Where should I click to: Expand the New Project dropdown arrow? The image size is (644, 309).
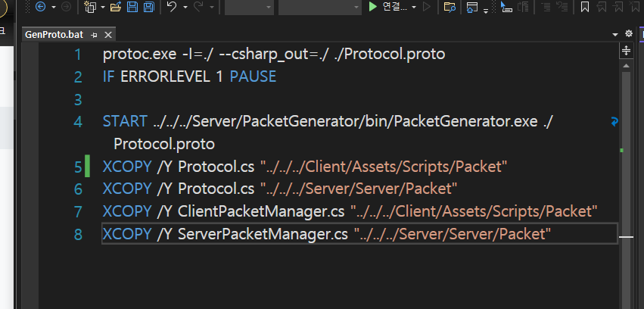click(103, 7)
